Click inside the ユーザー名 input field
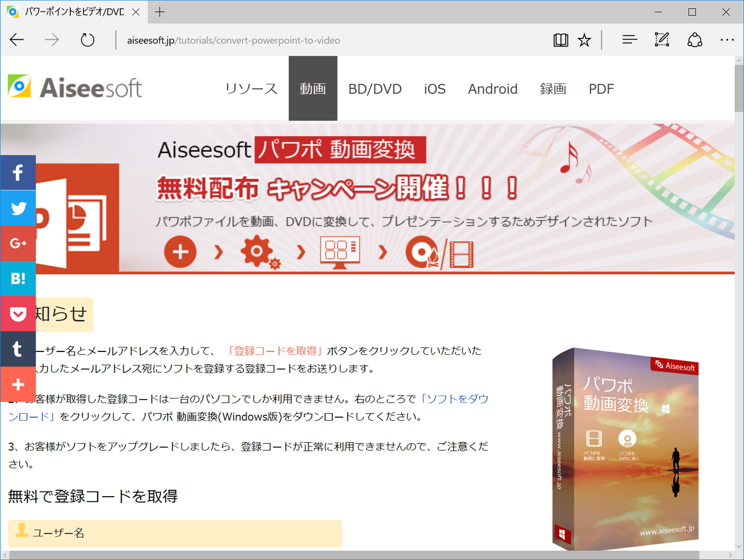 pos(174,533)
